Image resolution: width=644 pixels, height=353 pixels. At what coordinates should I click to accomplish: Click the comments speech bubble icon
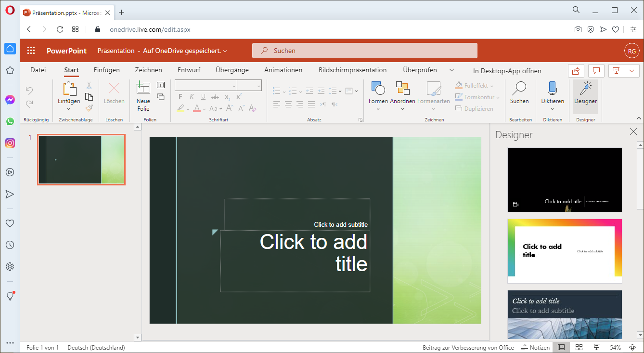tap(596, 71)
